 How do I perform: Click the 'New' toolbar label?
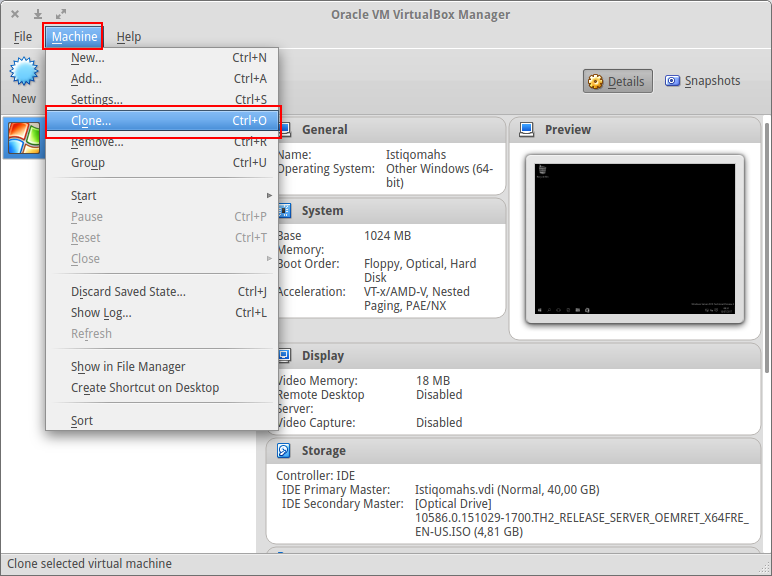click(x=24, y=98)
